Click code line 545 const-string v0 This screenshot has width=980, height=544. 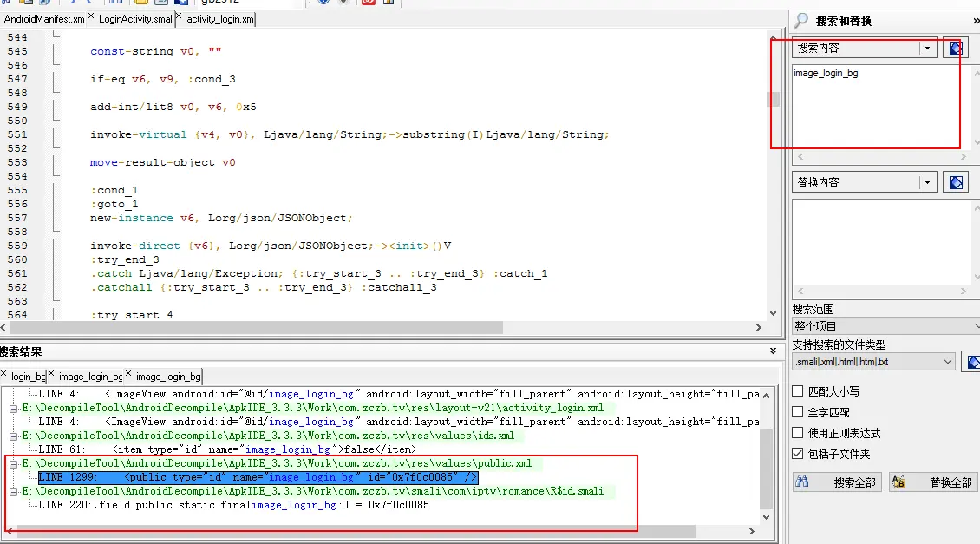click(x=155, y=51)
